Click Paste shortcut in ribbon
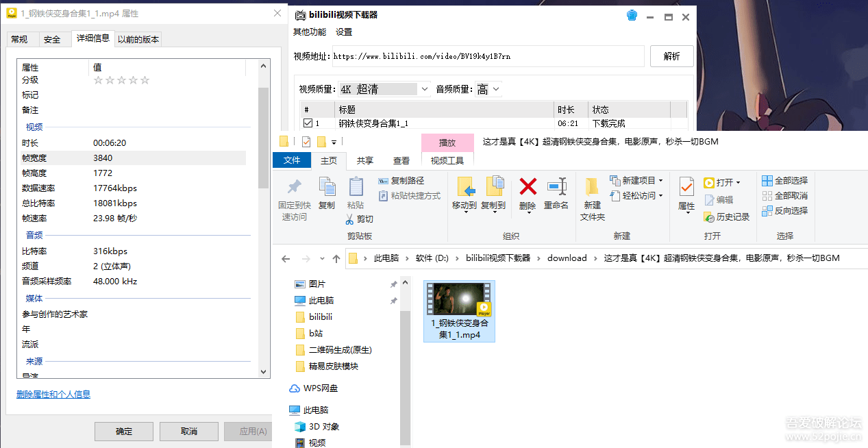The width and height of the screenshot is (868, 448). pyautogui.click(x=410, y=196)
